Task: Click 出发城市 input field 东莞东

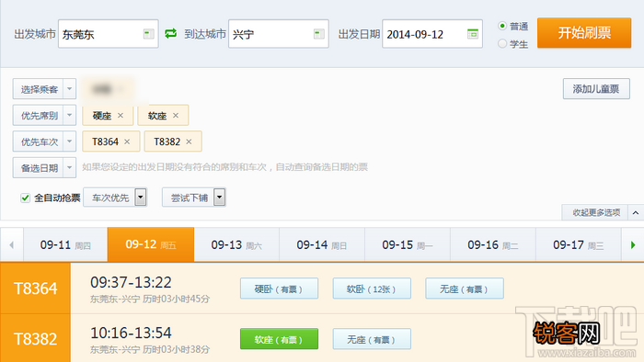Action: point(108,34)
